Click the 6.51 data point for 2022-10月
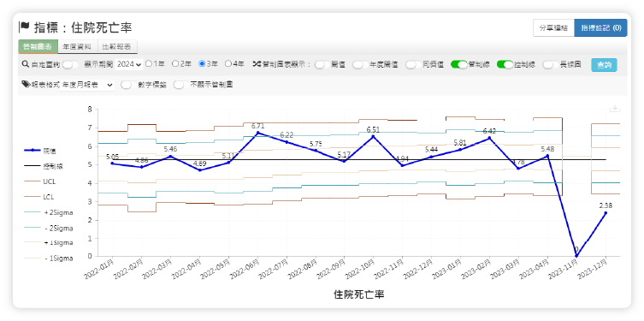The height and width of the screenshot is (321, 644). (x=373, y=136)
